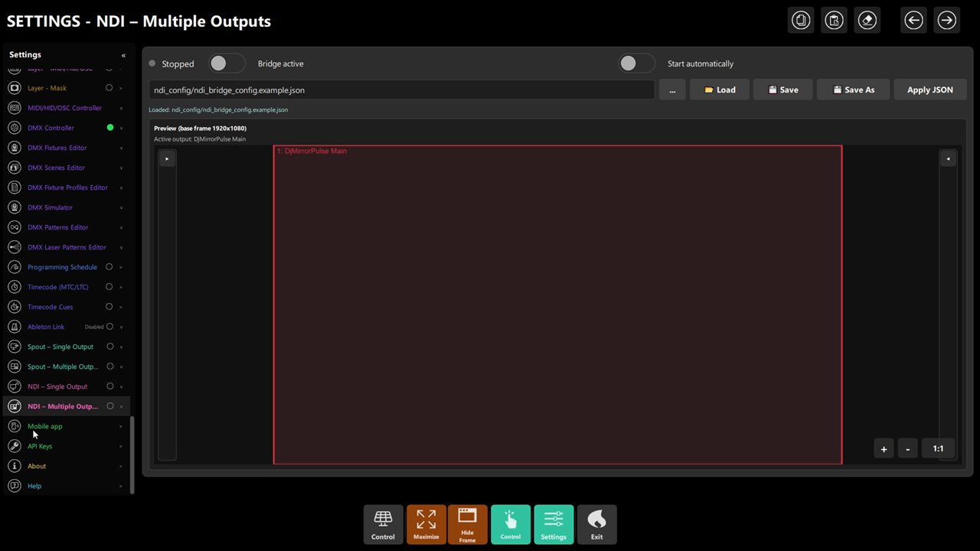980x551 pixels.
Task: Expand the DMX Scenes Editor chevron
Action: point(121,168)
